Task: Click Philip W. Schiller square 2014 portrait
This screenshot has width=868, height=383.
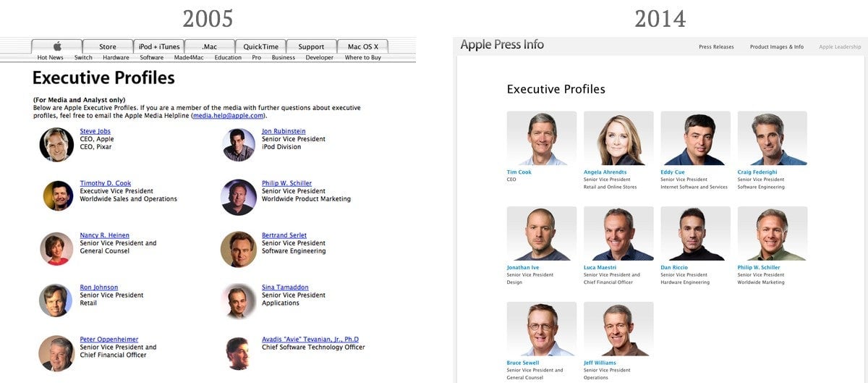Action: [x=773, y=233]
